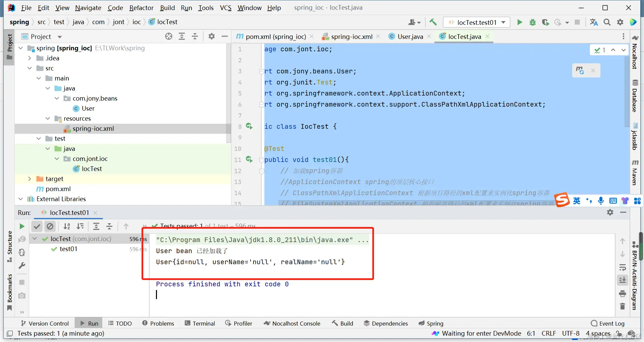Open the Navigate menu
Viewport: 644px width, 342px height.
coord(88,8)
